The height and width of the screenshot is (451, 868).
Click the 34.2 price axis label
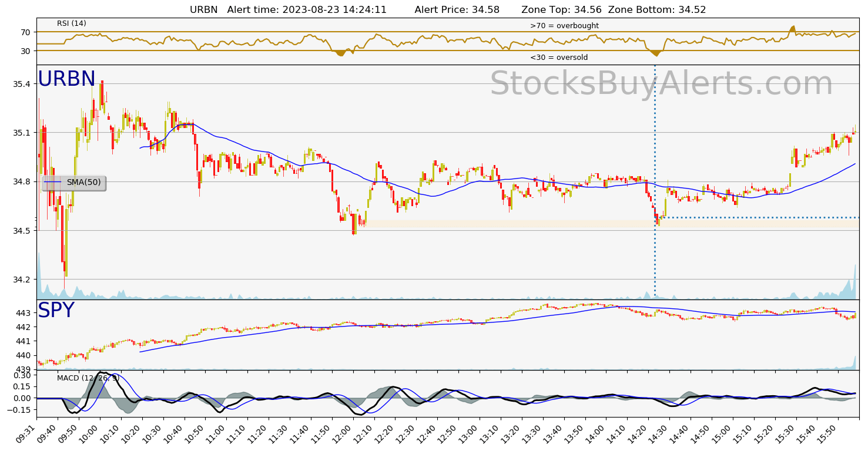click(21, 280)
